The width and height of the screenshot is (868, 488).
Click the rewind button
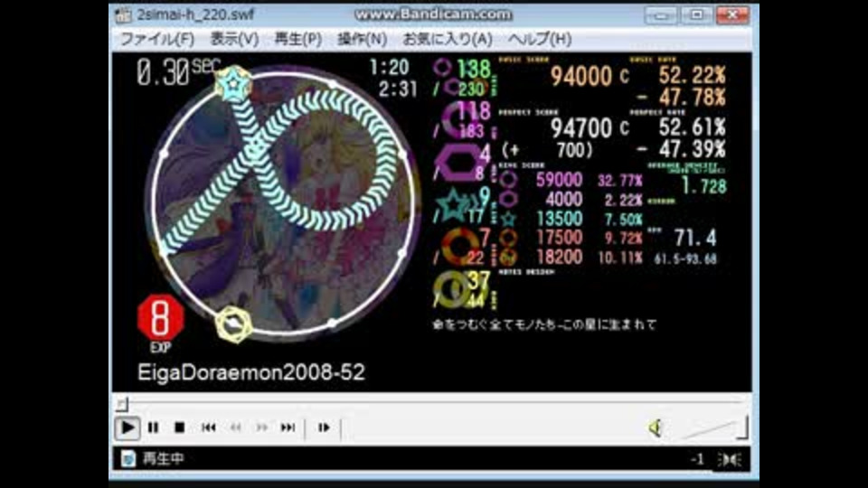tap(236, 427)
